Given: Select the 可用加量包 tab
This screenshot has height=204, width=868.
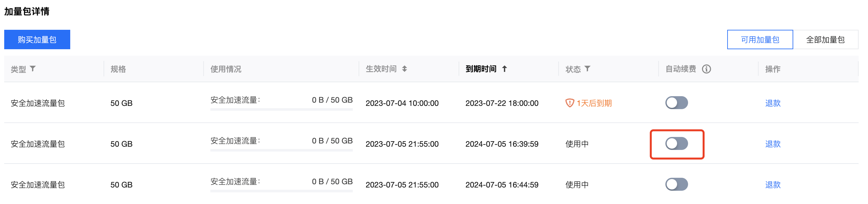Looking at the screenshot, I should [x=760, y=40].
